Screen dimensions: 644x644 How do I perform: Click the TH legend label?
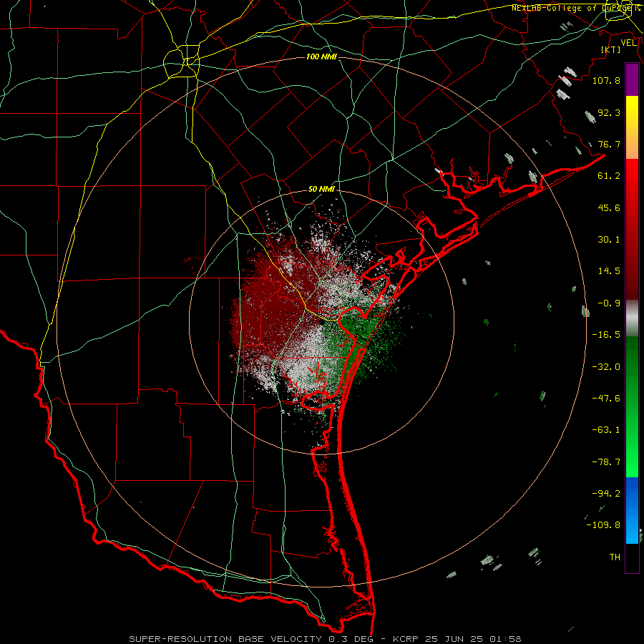click(615, 557)
